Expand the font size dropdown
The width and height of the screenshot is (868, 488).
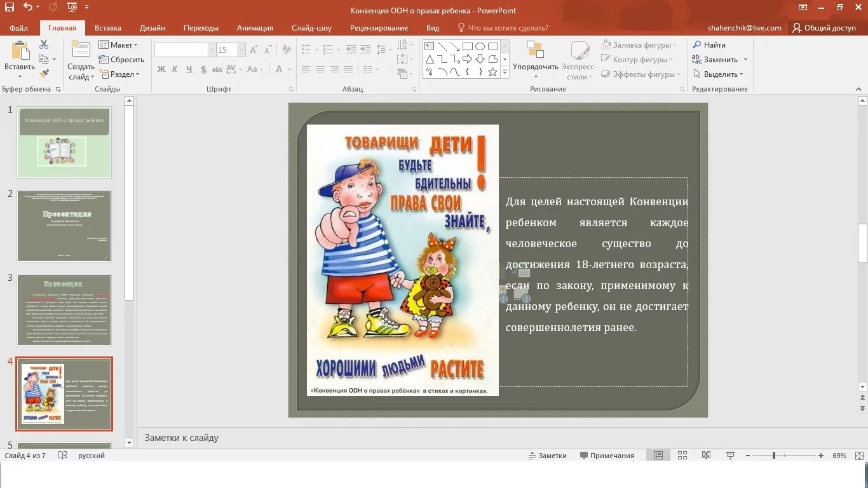click(241, 50)
